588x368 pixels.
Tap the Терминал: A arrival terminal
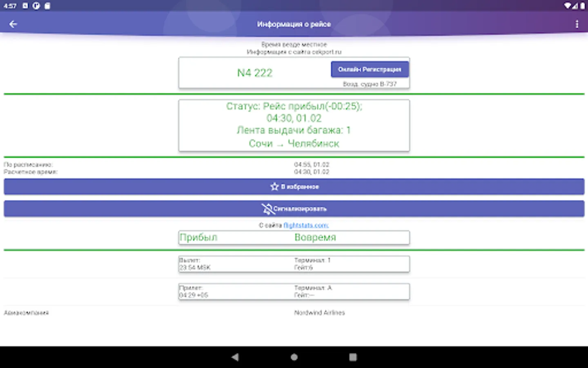[313, 288]
